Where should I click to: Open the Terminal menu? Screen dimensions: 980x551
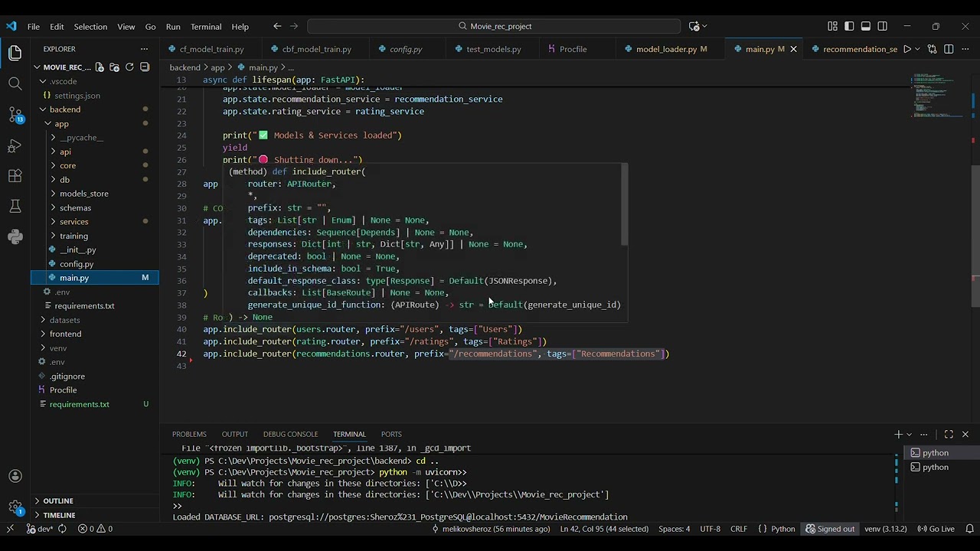coord(206,26)
